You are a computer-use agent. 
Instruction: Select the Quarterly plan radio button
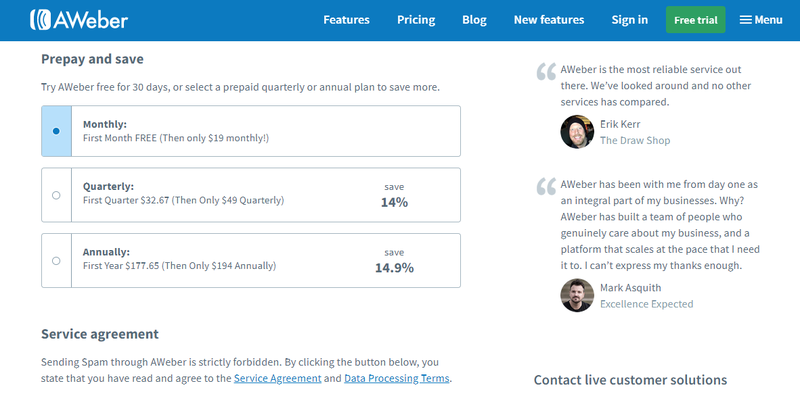tap(56, 195)
